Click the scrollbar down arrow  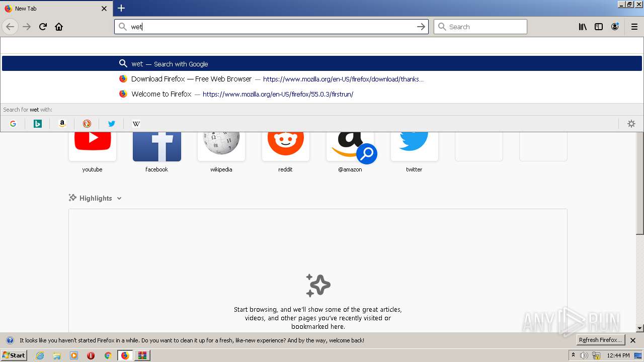tap(640, 328)
